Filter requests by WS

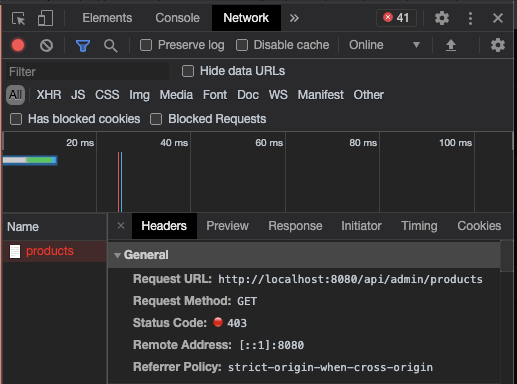tap(278, 95)
